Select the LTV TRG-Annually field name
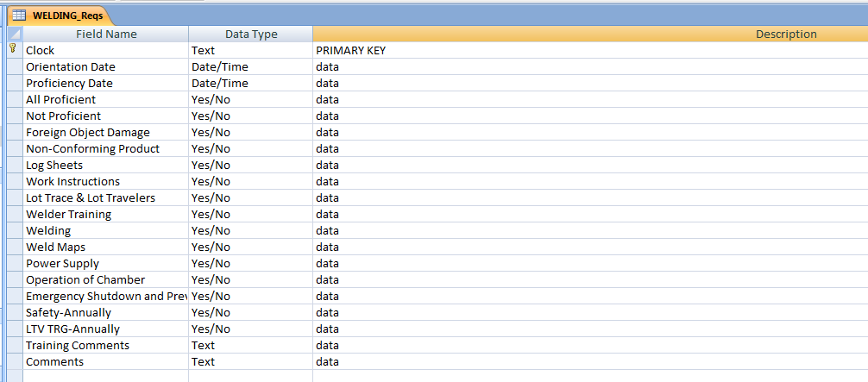The image size is (868, 382). tap(106, 329)
